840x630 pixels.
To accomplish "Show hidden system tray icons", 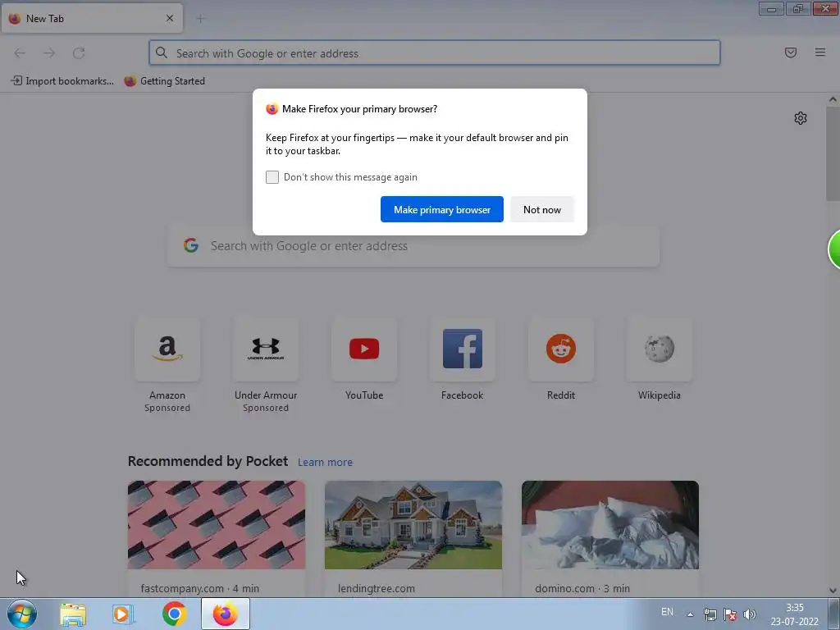I will (x=691, y=614).
